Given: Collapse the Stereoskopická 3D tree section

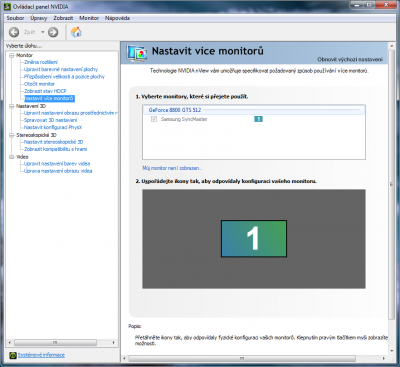Looking at the screenshot, I should pyautogui.click(x=12, y=135).
